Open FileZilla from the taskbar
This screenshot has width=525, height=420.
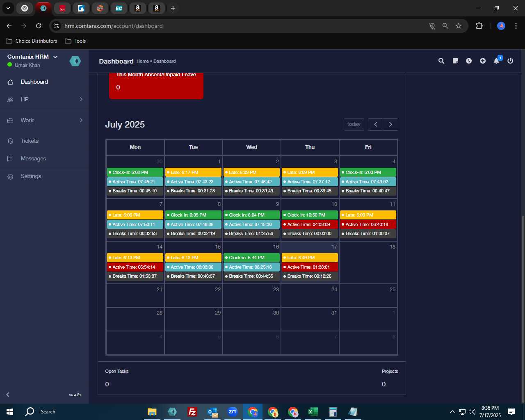[192, 412]
